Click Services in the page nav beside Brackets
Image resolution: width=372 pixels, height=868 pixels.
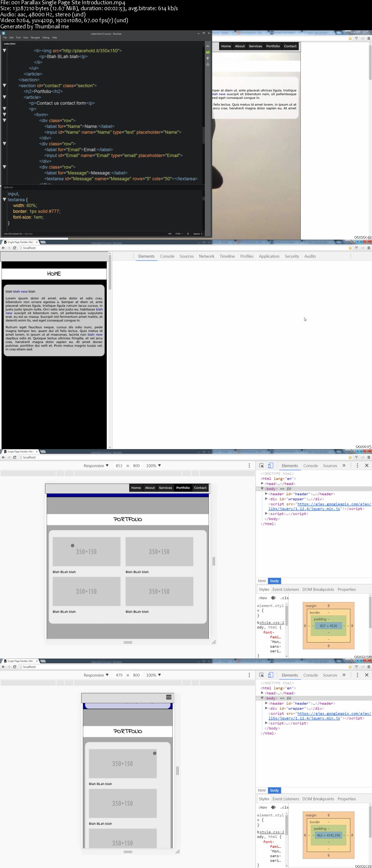(x=255, y=46)
